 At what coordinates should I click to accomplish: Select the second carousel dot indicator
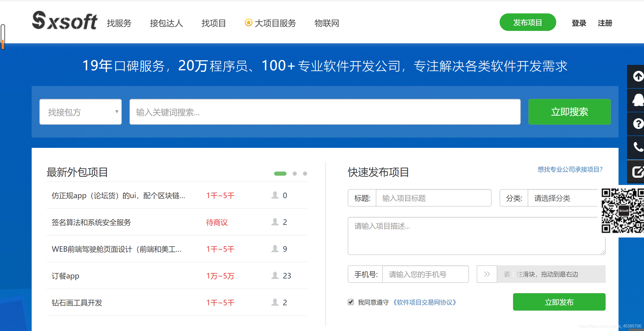pyautogui.click(x=295, y=174)
